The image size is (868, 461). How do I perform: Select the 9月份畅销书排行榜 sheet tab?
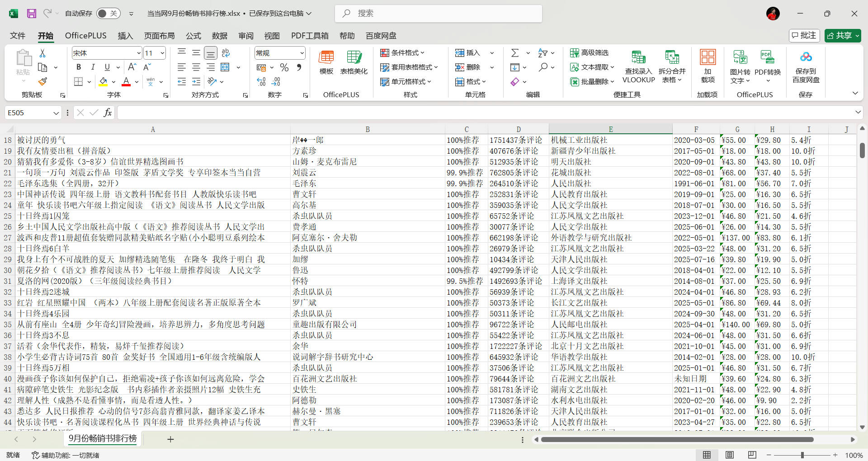[103, 438]
